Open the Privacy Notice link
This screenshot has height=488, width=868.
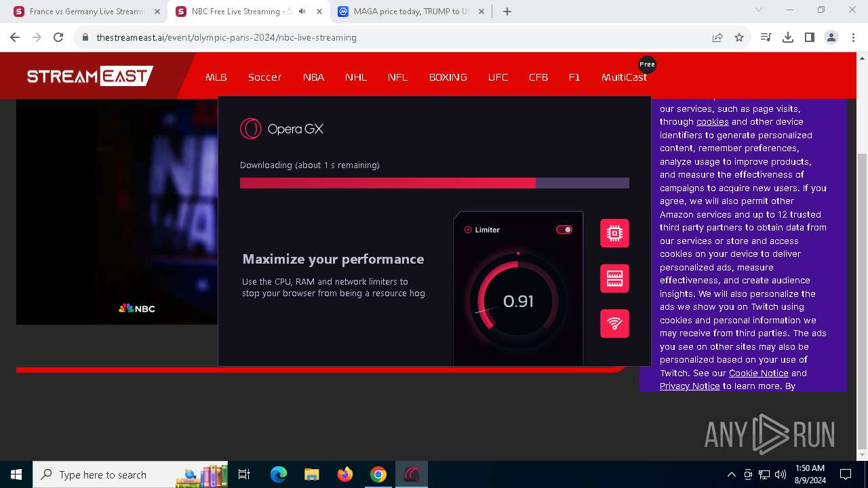pos(690,386)
